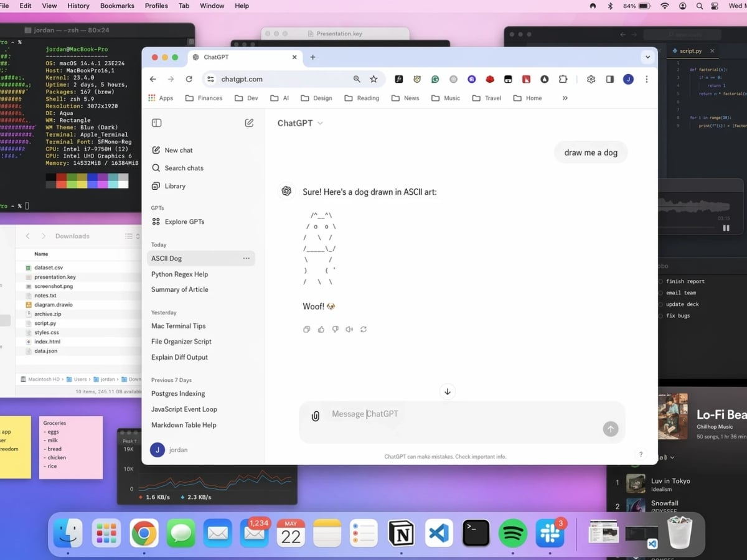Expand the hidden bookmarks overflow chevron

tap(565, 98)
